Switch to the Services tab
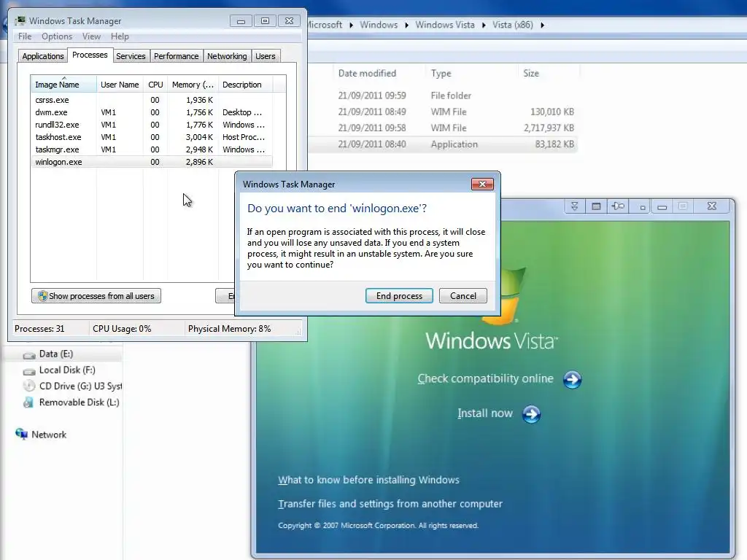This screenshot has width=747, height=560. [x=131, y=56]
